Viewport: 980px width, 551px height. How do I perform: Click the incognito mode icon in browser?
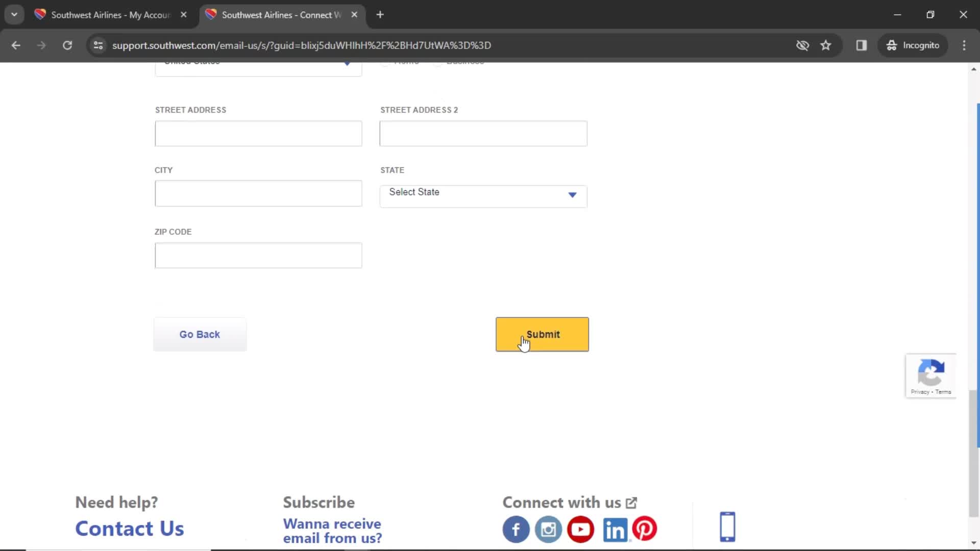(x=891, y=45)
